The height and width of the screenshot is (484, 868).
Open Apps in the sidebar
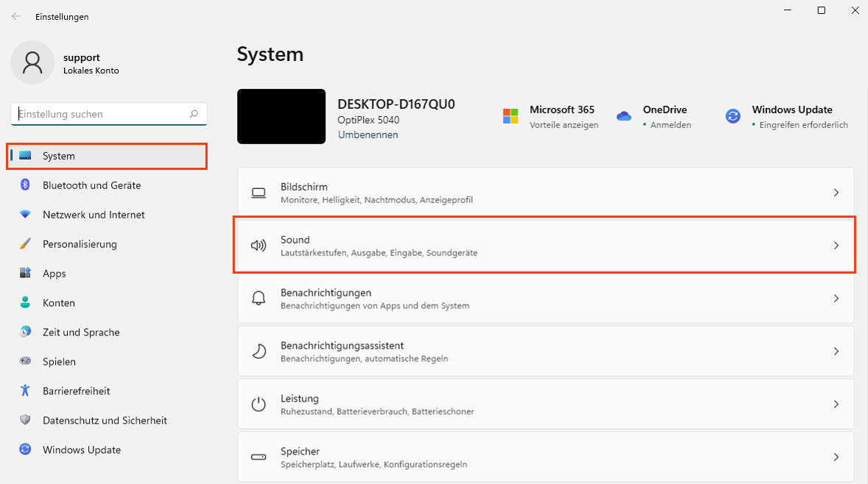coord(54,274)
